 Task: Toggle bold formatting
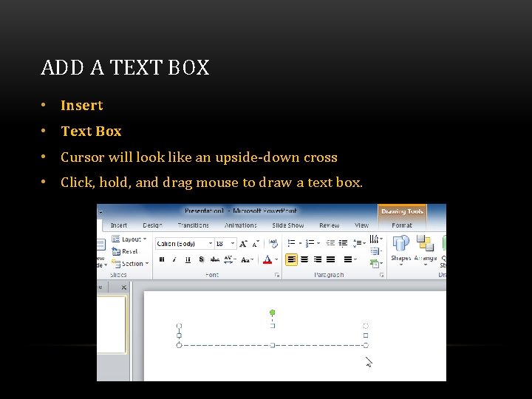click(x=162, y=259)
